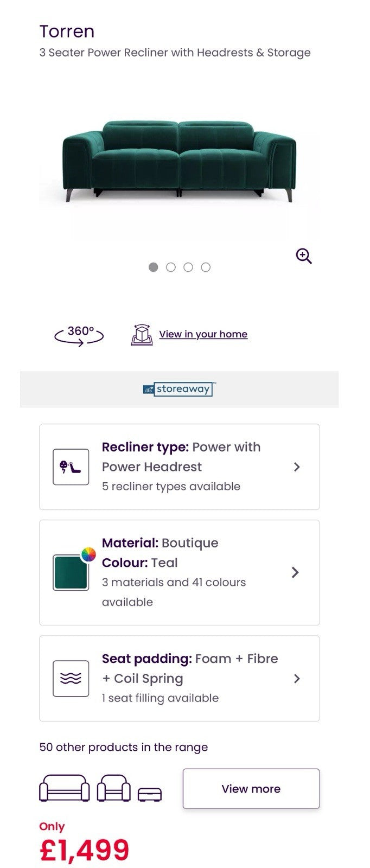Viewport: 370px width, 868px height.
Task: Expand seat padding options chevron
Action: (297, 678)
